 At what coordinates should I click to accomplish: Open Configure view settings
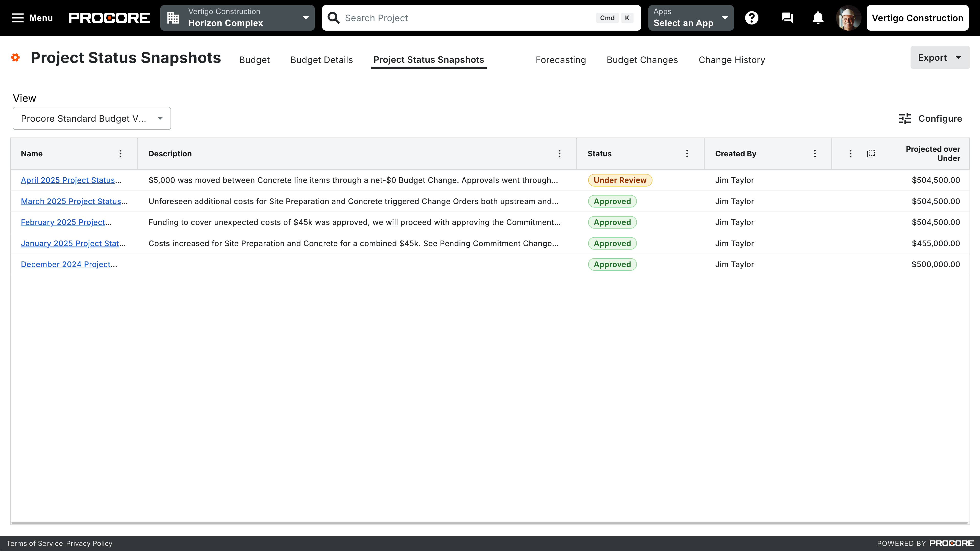tap(930, 118)
